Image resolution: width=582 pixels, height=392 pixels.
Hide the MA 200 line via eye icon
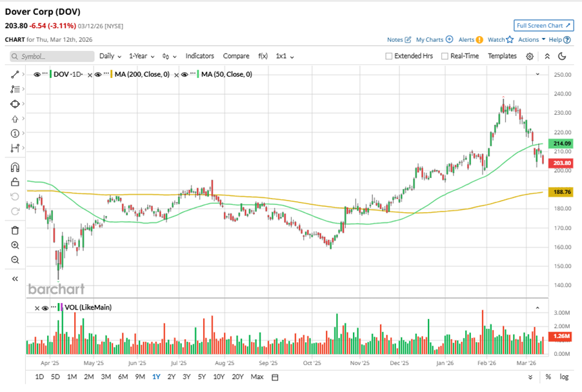tap(98, 75)
